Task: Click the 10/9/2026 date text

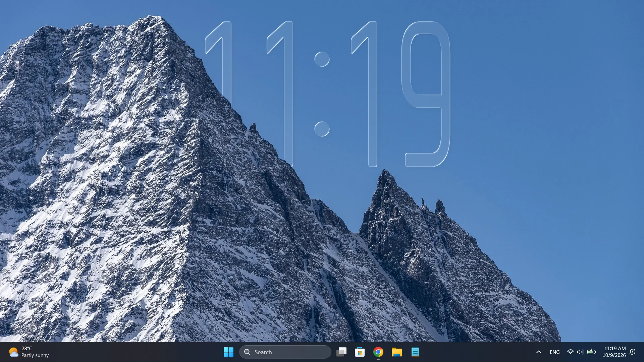Action: click(x=614, y=355)
